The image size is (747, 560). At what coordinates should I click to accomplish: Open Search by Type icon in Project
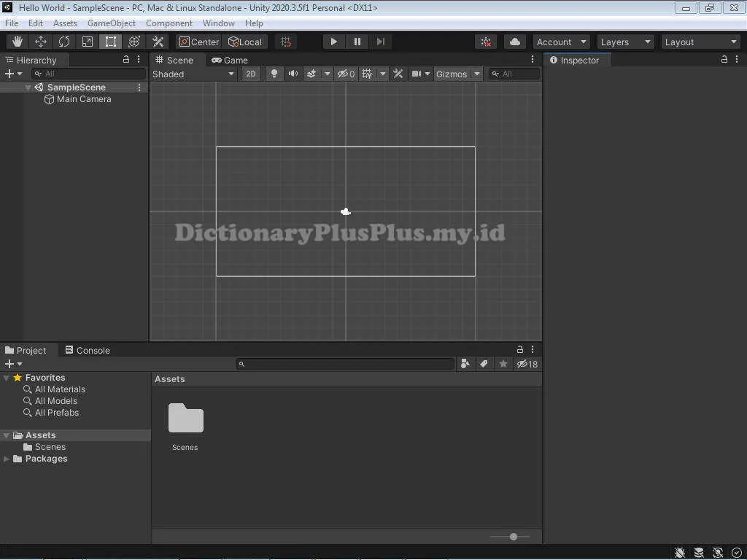pyautogui.click(x=465, y=364)
